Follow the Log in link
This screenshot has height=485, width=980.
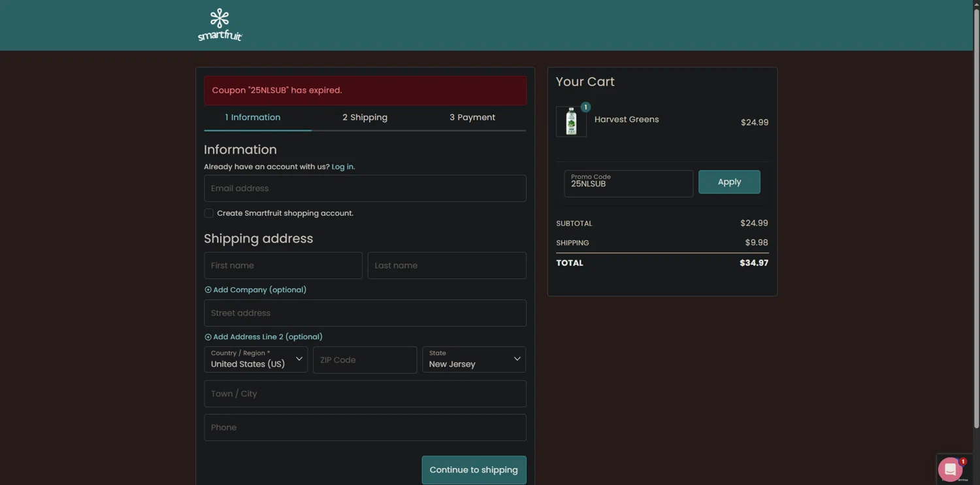343,167
